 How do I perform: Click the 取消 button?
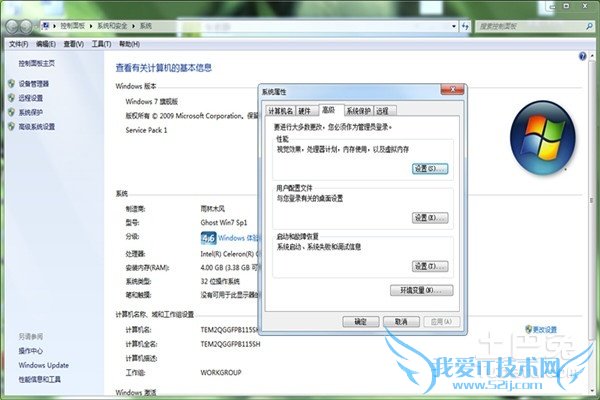401,322
